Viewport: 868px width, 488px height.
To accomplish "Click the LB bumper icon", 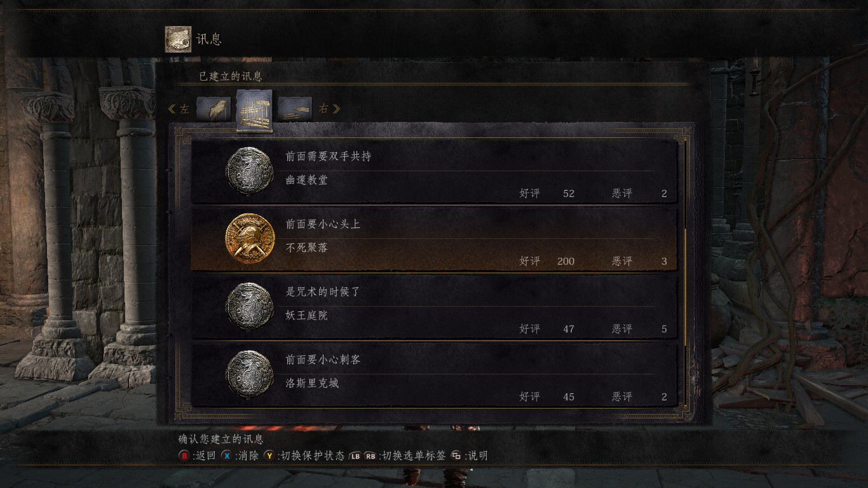I will (355, 456).
